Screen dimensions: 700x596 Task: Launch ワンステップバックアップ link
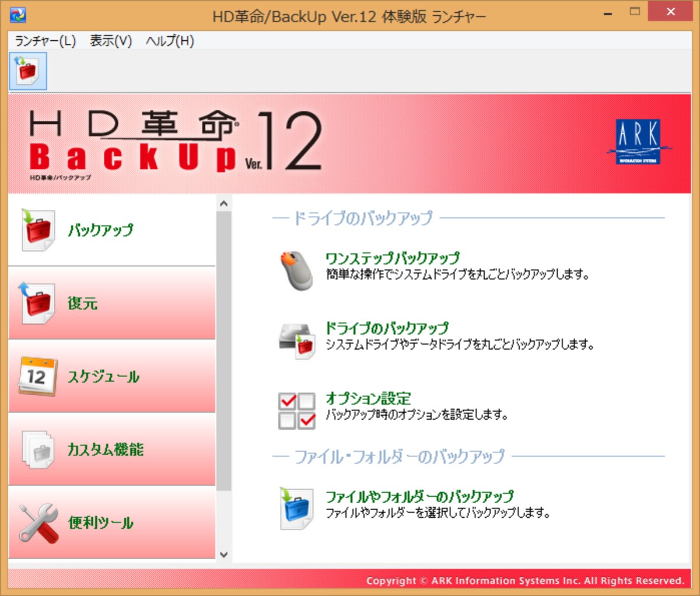point(393,257)
